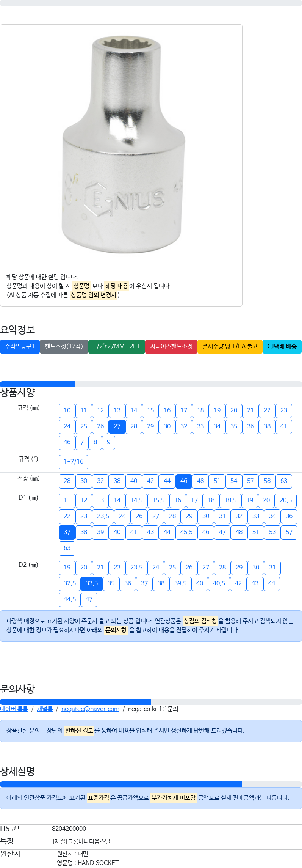The image size is (302, 868).
Task: Select the 63 mm total length option
Action: 284,481
